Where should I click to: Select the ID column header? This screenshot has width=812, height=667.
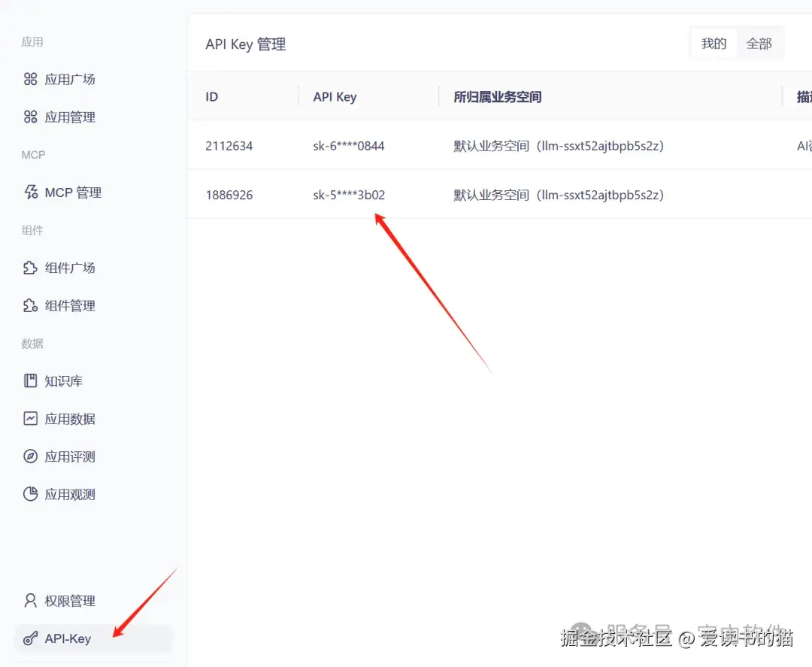(211, 96)
